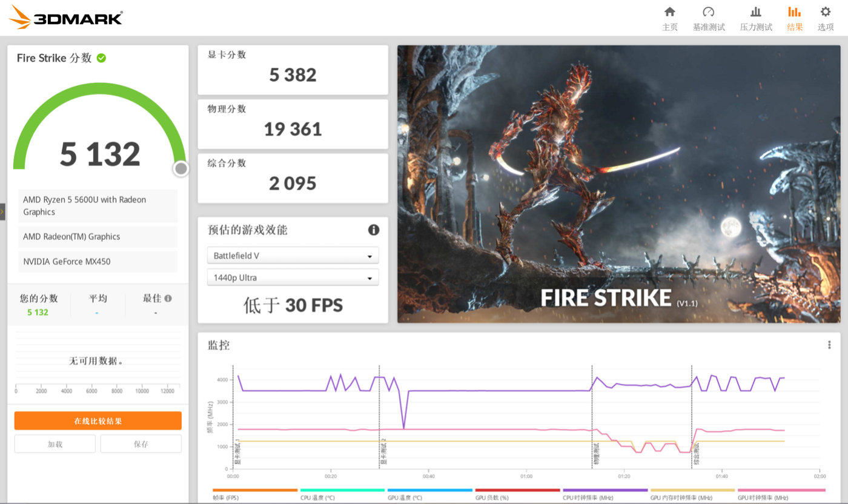
Task: Switch to 基准测试 benchmark tab
Action: tap(709, 19)
